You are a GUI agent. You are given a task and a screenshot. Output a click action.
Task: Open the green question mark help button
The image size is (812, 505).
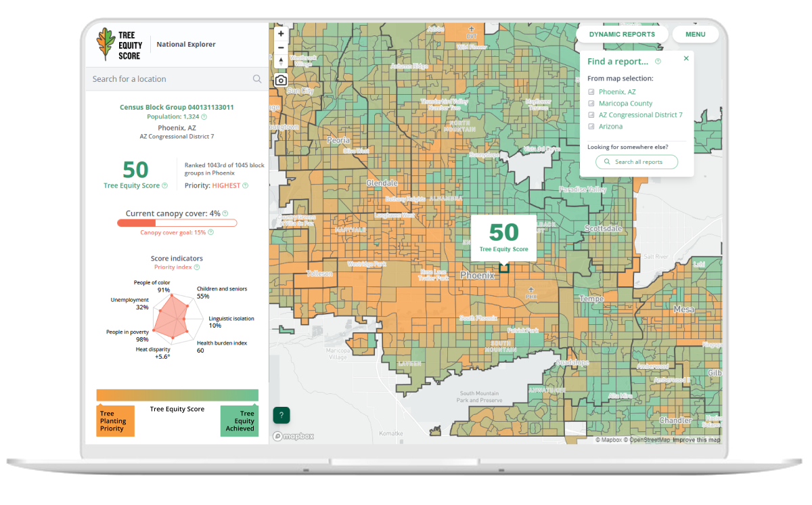click(281, 415)
